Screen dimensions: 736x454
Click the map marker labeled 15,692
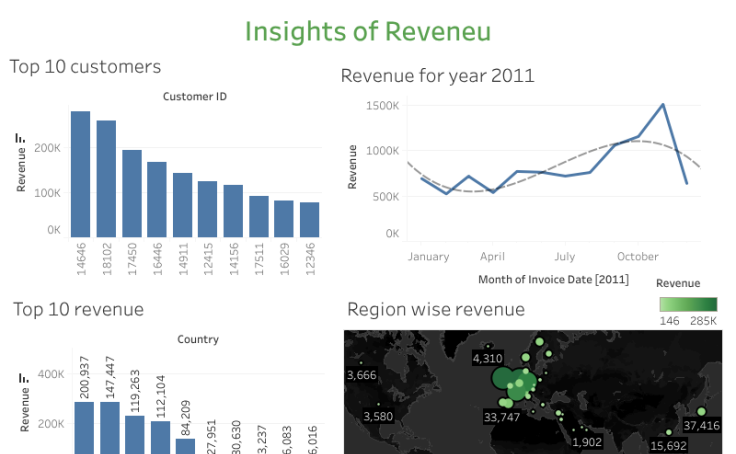coord(668,432)
